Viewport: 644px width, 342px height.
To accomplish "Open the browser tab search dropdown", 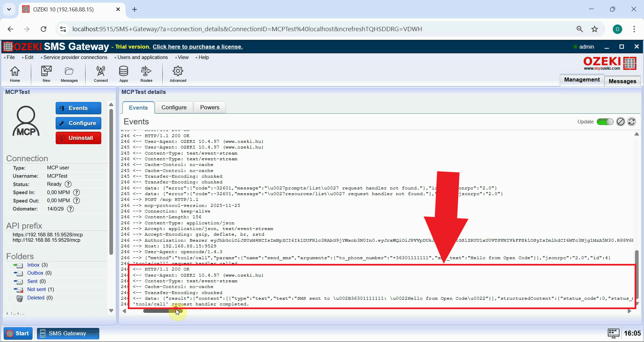I will (x=9, y=9).
